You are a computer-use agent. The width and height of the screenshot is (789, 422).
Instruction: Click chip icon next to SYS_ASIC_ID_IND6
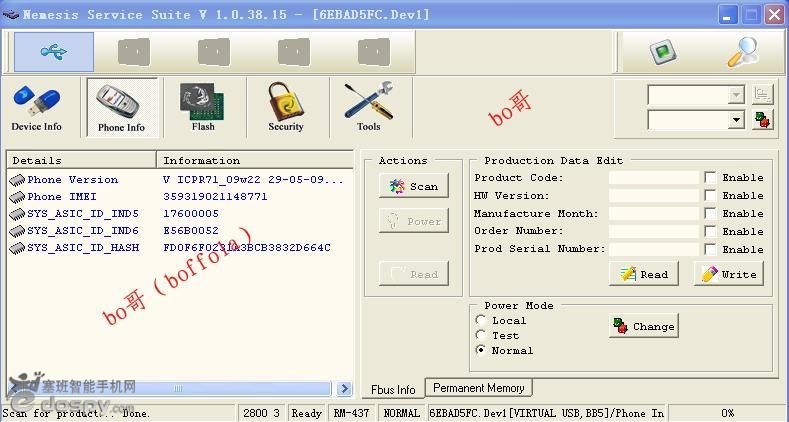click(x=17, y=231)
